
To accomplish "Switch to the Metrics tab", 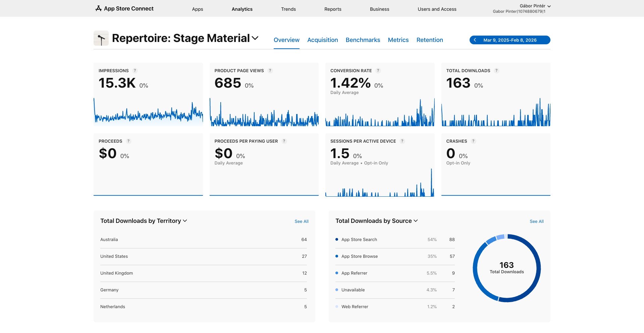I will (x=398, y=40).
